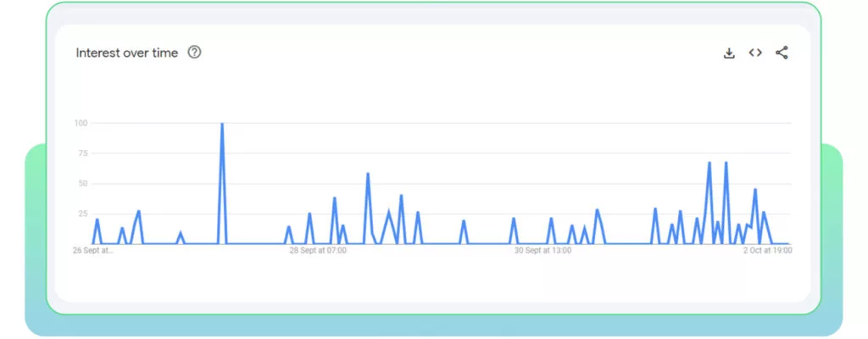Click the 2 Oct at 19:00 label
868x339 pixels.
pyautogui.click(x=767, y=250)
